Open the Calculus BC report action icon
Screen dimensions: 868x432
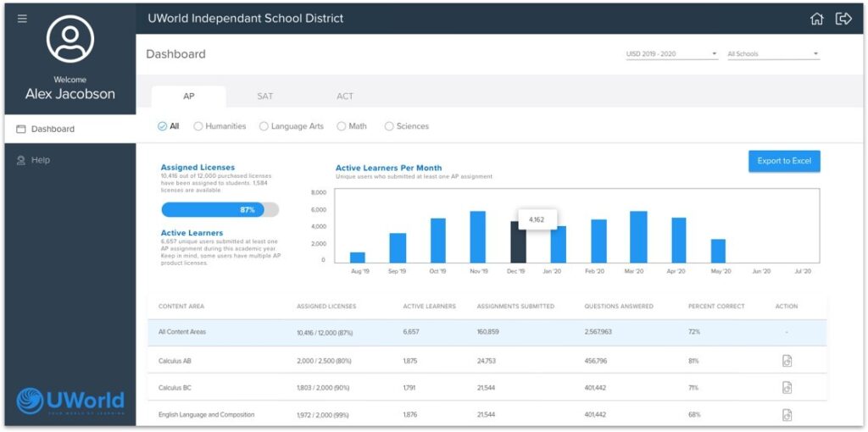[x=787, y=388]
